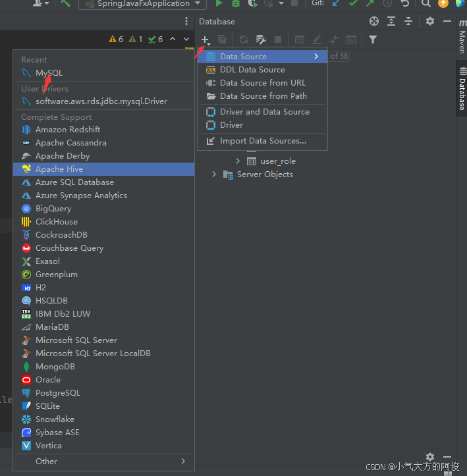Click the Git push green arrow icon

tap(370, 3)
